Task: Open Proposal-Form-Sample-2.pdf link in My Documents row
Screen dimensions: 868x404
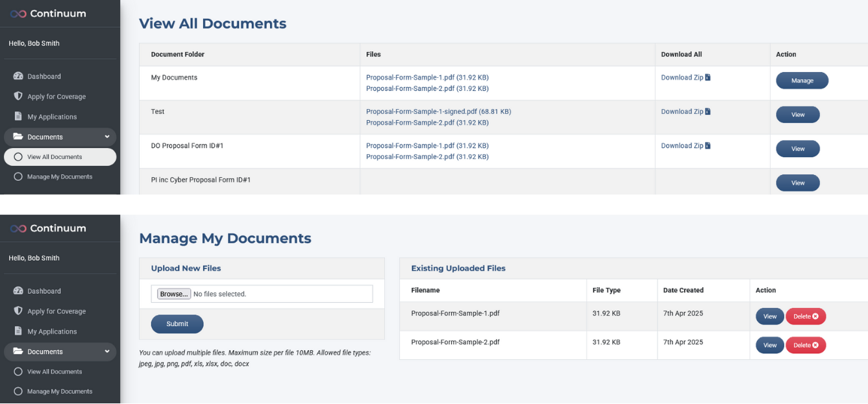Action: click(x=427, y=89)
